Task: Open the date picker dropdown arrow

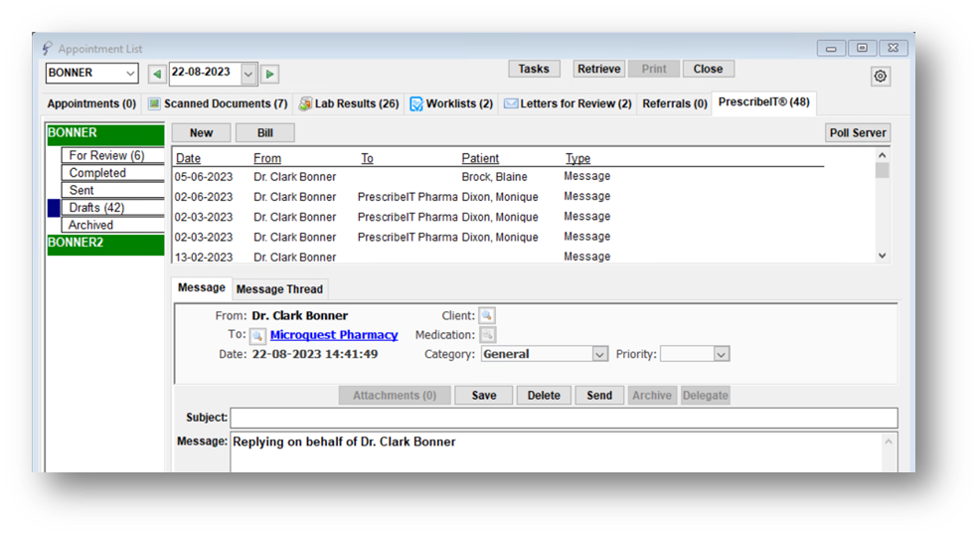Action: tap(248, 74)
